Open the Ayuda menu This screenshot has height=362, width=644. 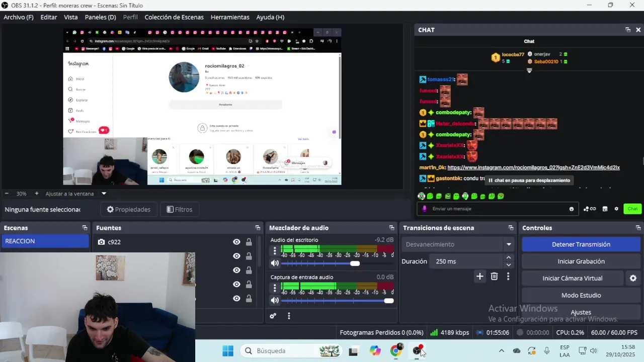[270, 17]
